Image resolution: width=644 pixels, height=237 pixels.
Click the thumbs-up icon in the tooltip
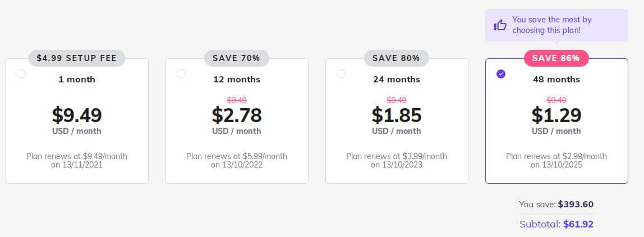[x=500, y=25]
